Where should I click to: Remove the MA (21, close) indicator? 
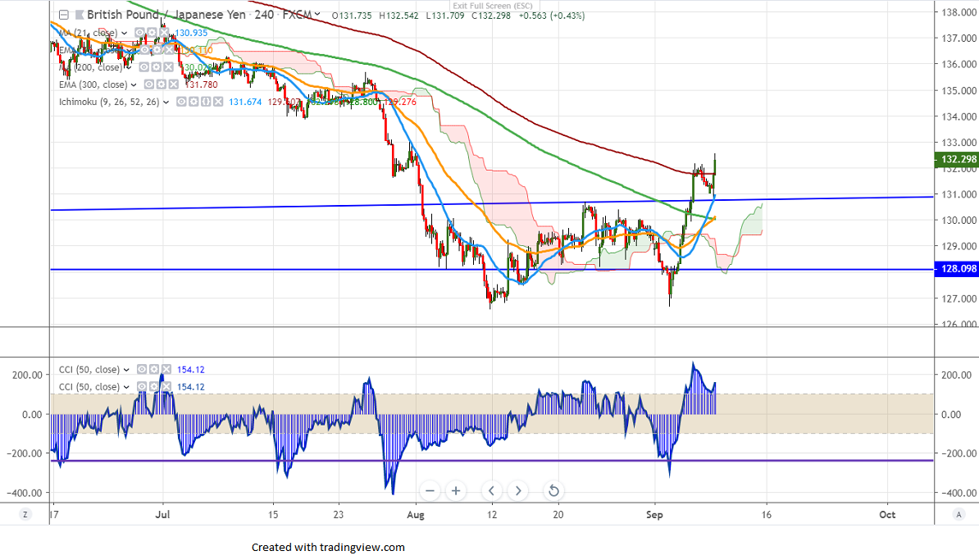click(164, 33)
